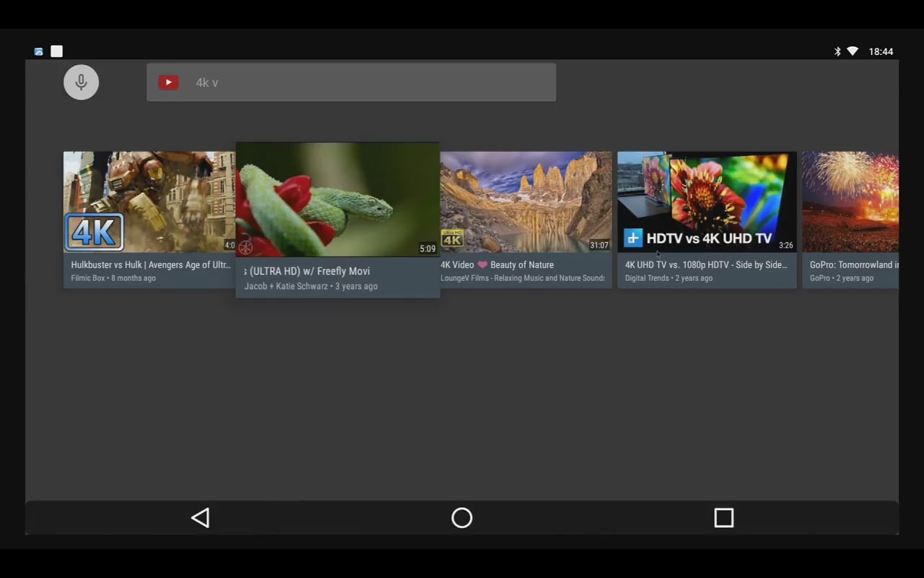Select channel text "Filmic Box • 8 months ago"
This screenshot has height=578, width=924.
tap(113, 278)
